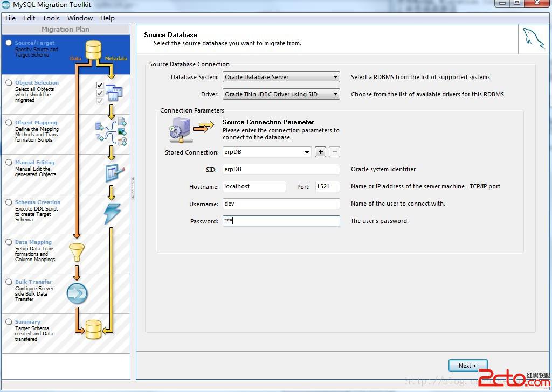
Task: Click into the SID input field
Action: [x=281, y=169]
